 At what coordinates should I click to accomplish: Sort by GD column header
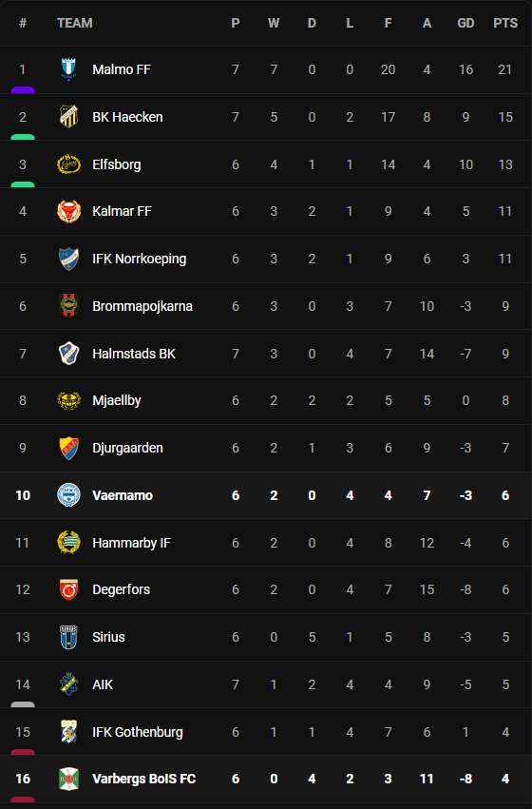pyautogui.click(x=465, y=23)
